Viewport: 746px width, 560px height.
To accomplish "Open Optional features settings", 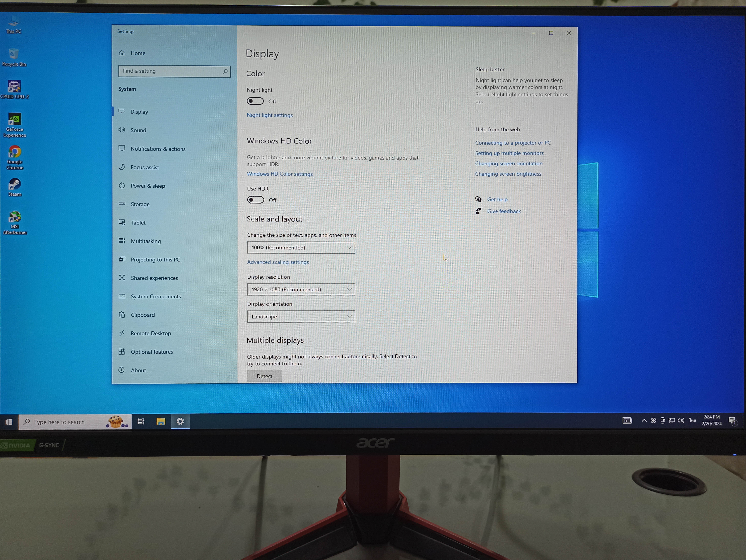I will 174,352.
